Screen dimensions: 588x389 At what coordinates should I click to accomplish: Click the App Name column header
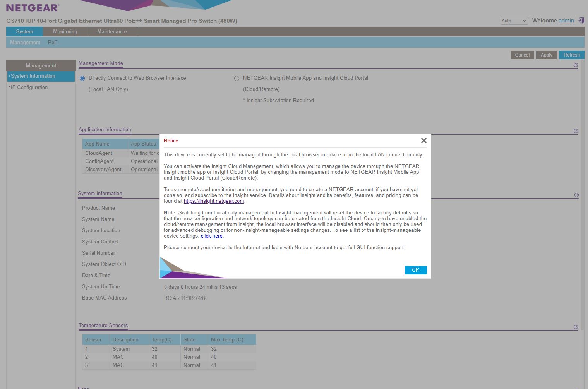105,144
